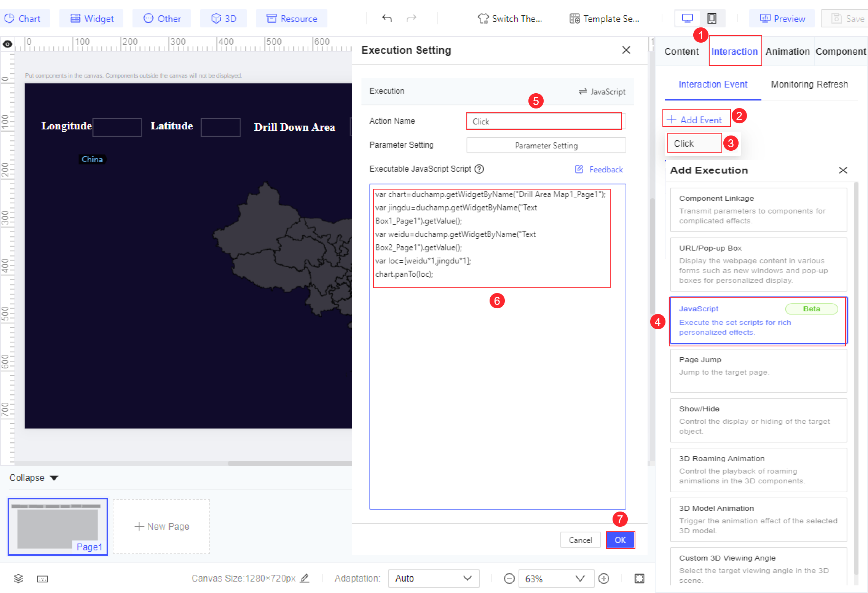Open Template Settings in the toolbar
The image size is (868, 593).
point(604,18)
